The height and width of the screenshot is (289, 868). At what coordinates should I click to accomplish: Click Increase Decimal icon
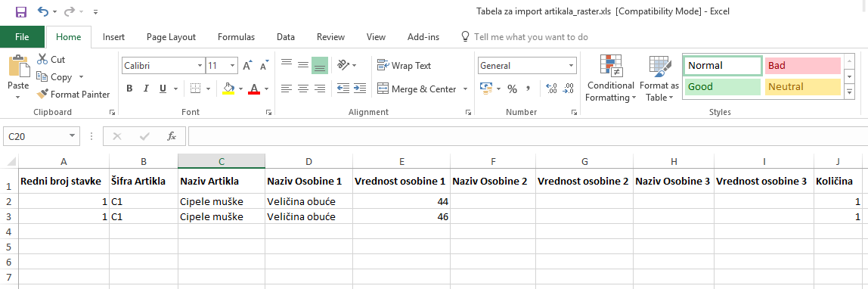[551, 89]
